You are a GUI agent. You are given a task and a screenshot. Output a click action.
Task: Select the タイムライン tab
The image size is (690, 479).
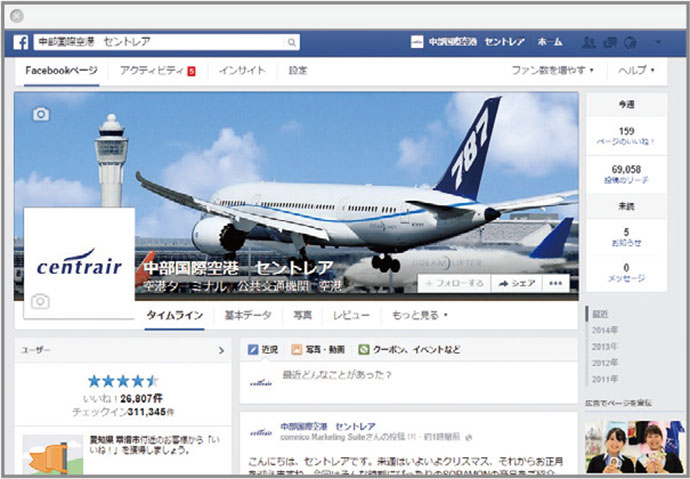coord(175,315)
